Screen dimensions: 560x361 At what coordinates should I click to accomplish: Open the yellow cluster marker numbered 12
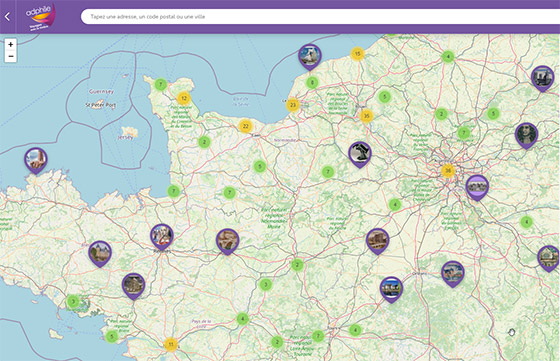click(184, 98)
